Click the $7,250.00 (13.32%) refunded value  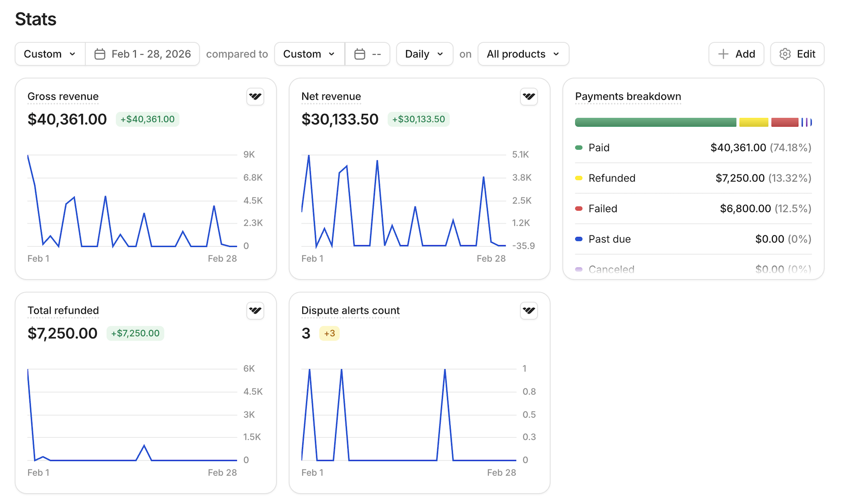point(764,178)
